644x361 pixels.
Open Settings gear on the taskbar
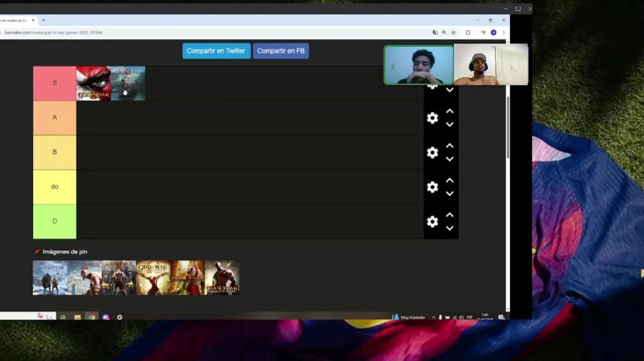click(x=119, y=317)
